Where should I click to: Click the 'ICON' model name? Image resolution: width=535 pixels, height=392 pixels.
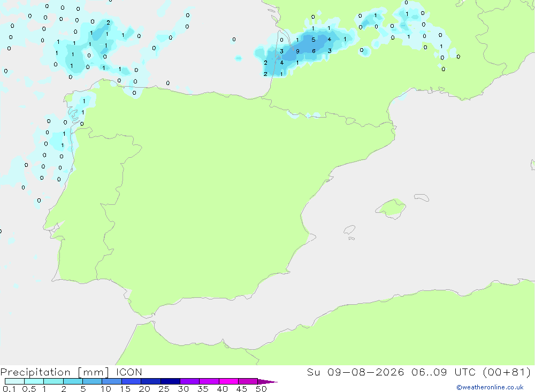tap(129, 372)
